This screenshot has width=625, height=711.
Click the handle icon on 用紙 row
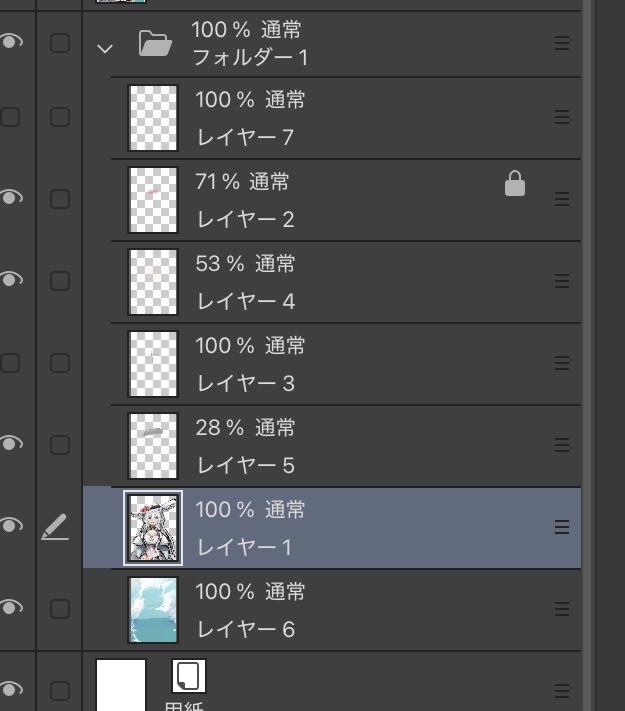pos(562,691)
